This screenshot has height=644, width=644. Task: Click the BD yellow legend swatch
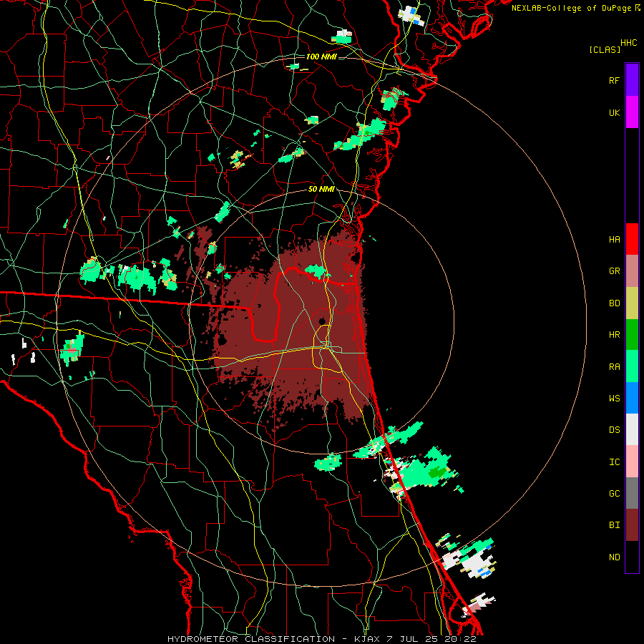point(632,303)
